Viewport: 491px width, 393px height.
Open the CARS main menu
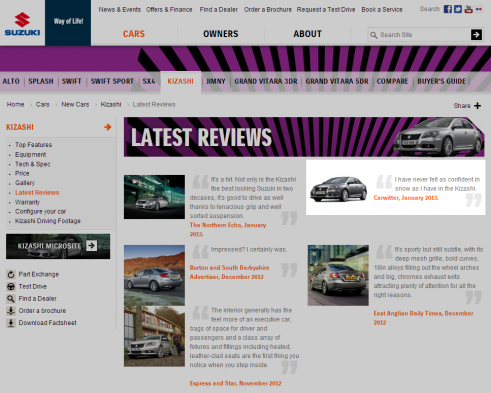pyautogui.click(x=134, y=34)
